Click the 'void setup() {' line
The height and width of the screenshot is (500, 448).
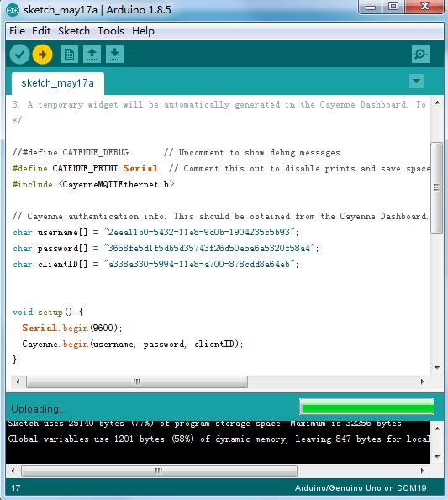coord(48,312)
